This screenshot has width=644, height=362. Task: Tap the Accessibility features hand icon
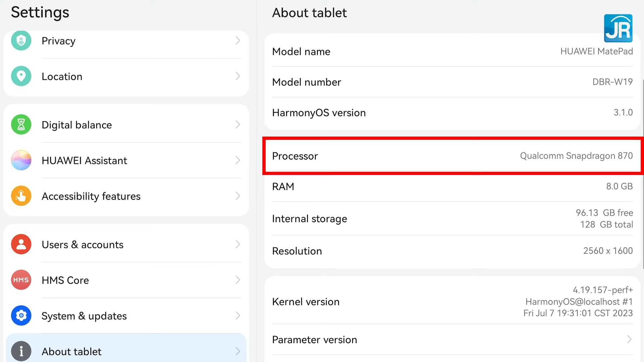point(21,196)
